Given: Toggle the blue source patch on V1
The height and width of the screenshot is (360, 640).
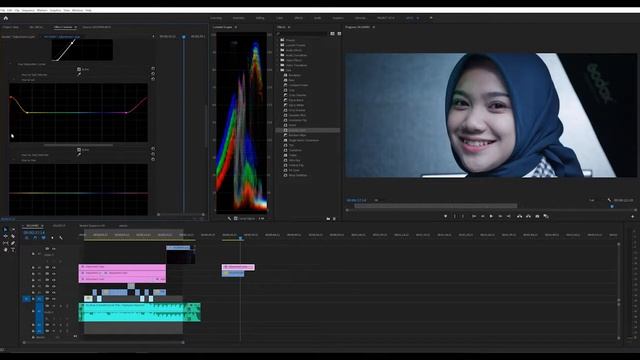Looking at the screenshot, I should point(27,299).
